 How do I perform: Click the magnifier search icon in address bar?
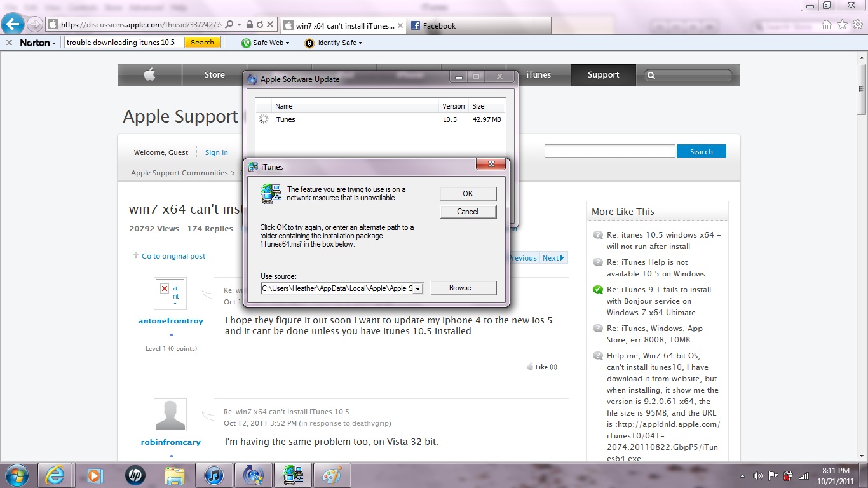229,25
